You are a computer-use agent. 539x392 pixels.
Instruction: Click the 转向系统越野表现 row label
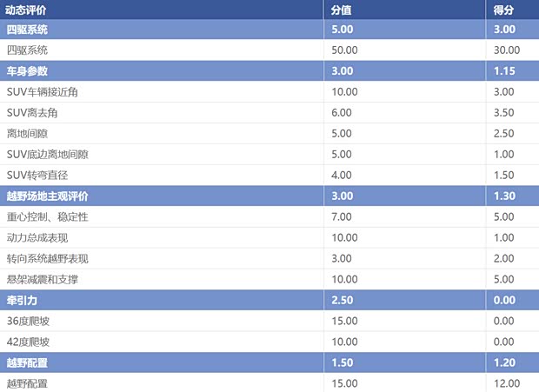pyautogui.click(x=47, y=258)
